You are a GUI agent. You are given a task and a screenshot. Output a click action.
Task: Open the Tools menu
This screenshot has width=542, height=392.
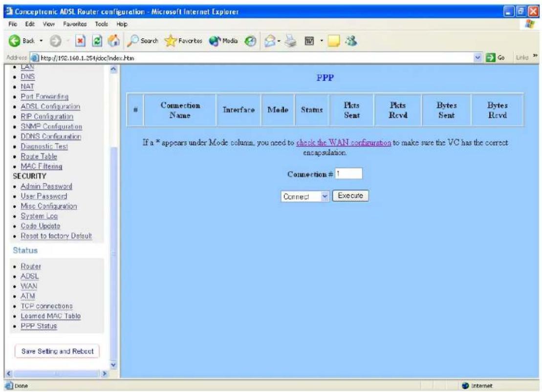101,24
